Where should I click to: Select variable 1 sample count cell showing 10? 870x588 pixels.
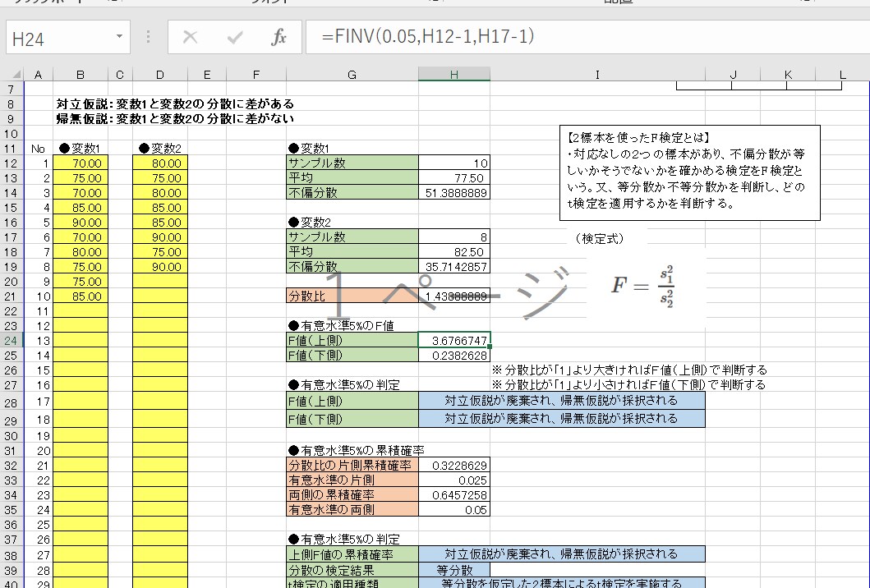tap(453, 163)
